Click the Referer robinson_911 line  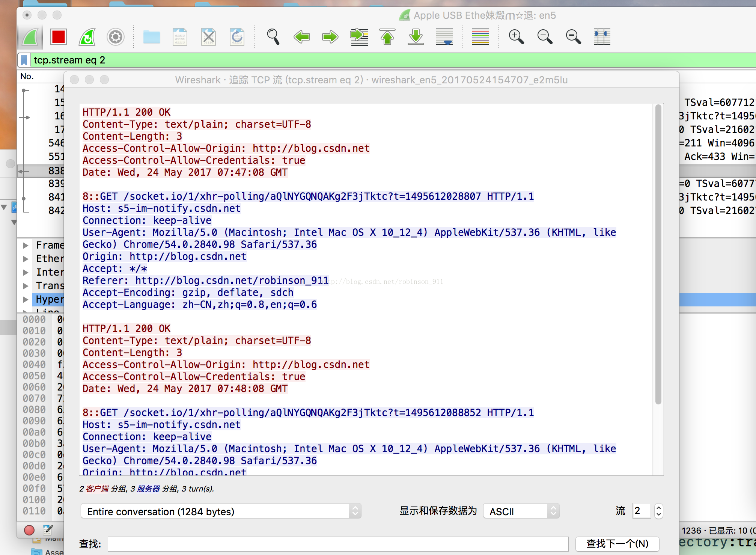pyautogui.click(x=206, y=281)
